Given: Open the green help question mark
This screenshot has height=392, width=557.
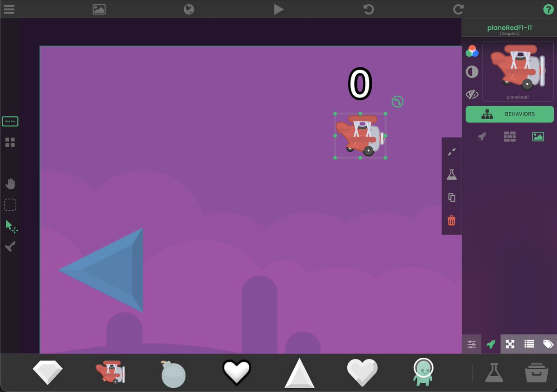Looking at the screenshot, I should (548, 9).
